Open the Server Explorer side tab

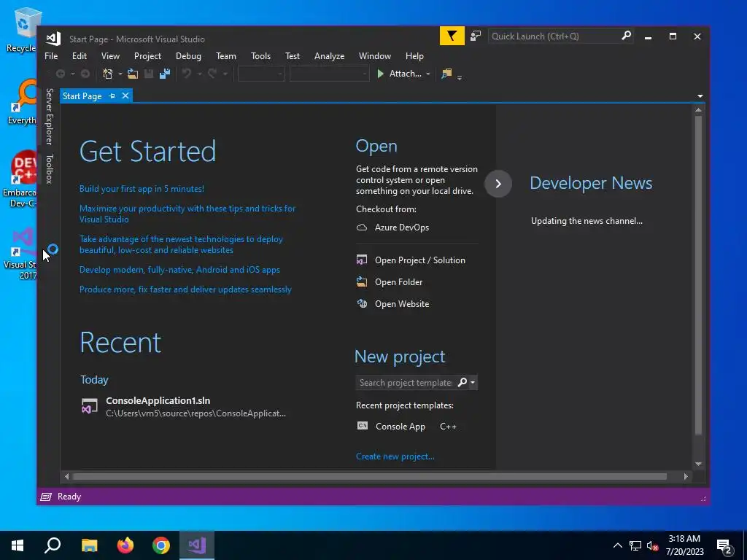[x=49, y=117]
